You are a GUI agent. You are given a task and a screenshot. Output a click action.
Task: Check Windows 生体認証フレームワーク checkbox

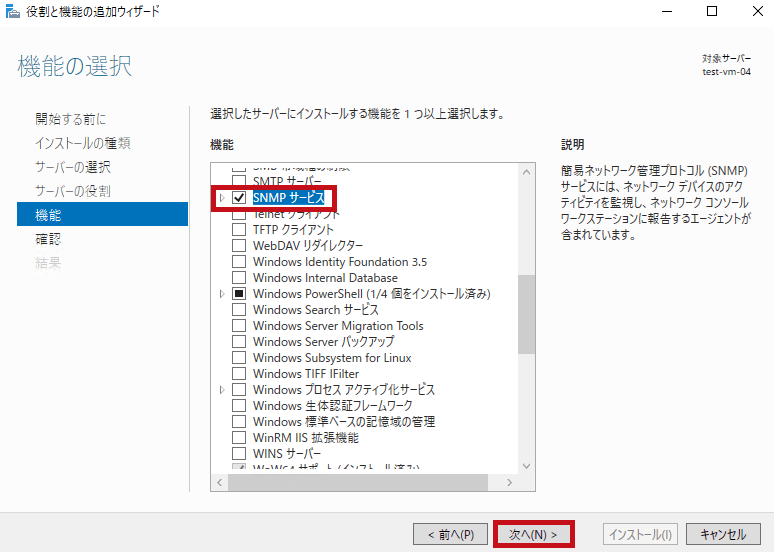tap(239, 406)
